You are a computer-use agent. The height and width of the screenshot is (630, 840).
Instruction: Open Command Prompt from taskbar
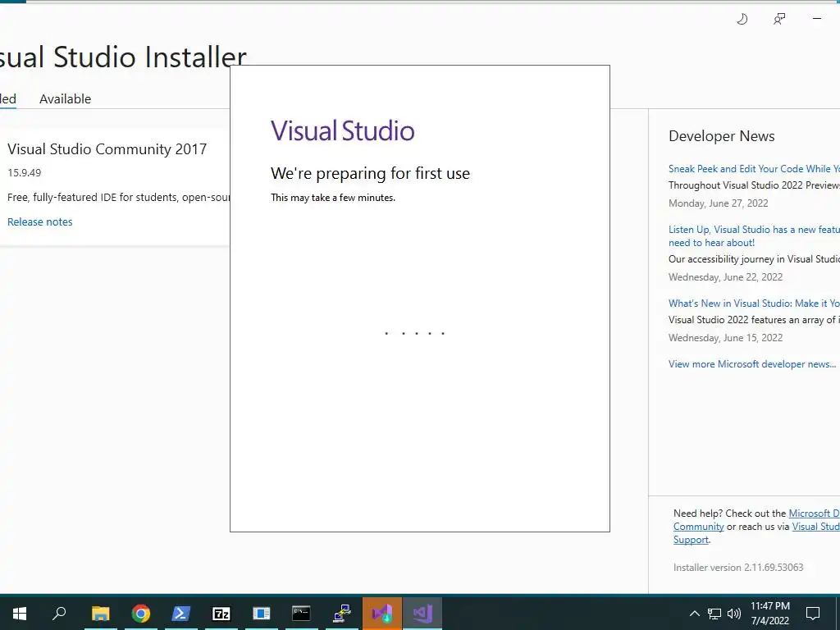point(301,613)
